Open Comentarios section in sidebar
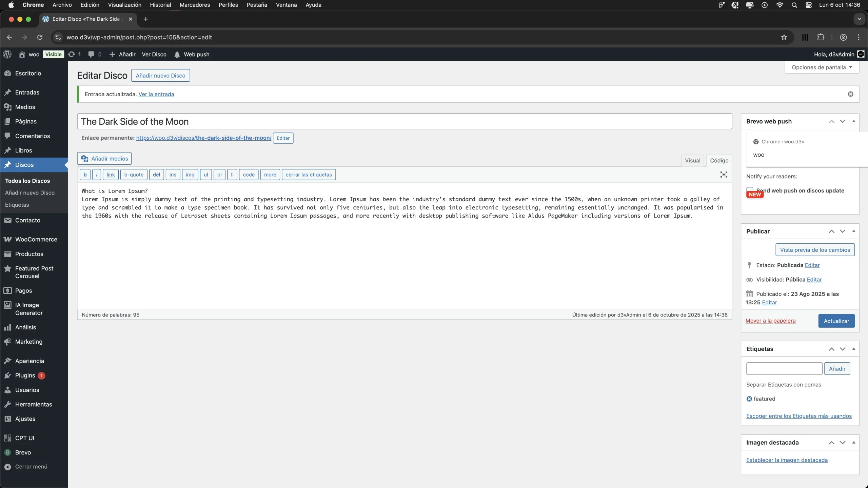Image resolution: width=868 pixels, height=488 pixels. [x=33, y=136]
